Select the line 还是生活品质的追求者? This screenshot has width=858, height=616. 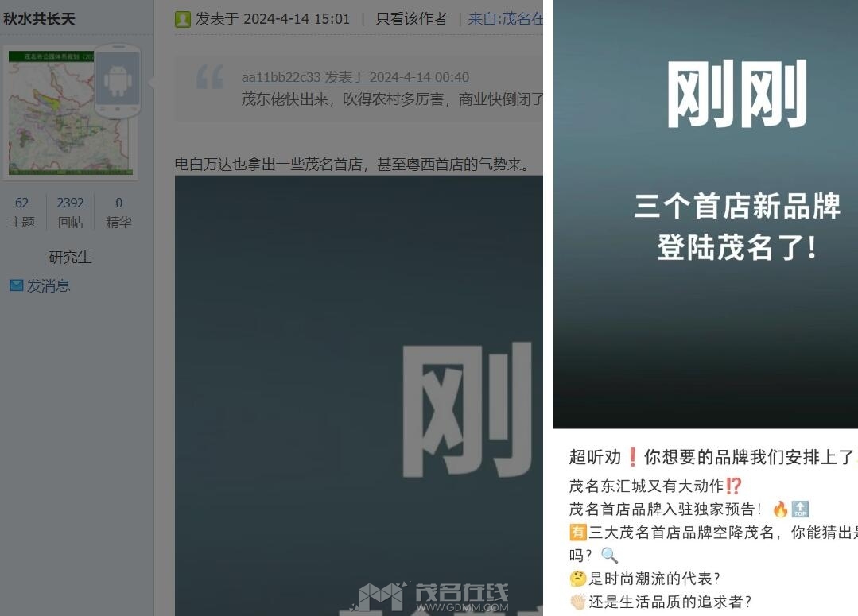tap(661, 602)
